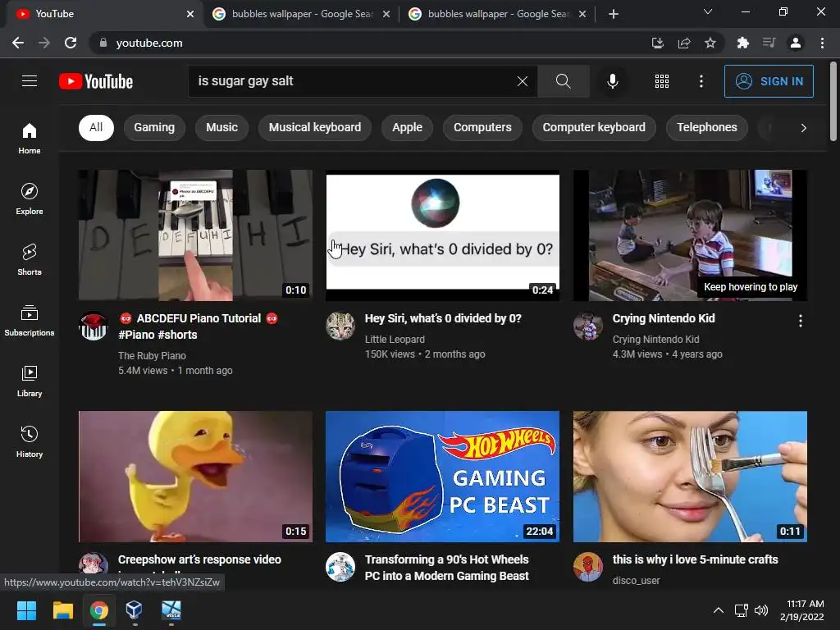This screenshot has width=840, height=630.
Task: Click the search input field
Action: tap(363, 81)
